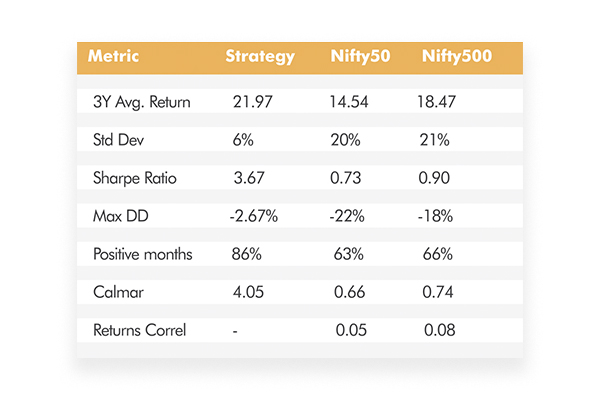
Task: Select the Nifty500 return value 18.47
Action: [438, 102]
